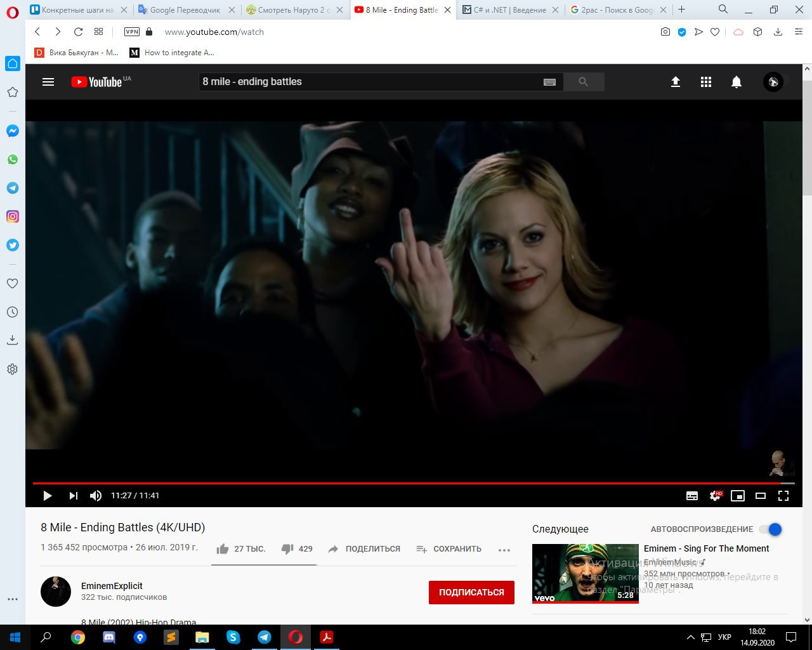Image resolution: width=812 pixels, height=650 pixels.
Task: Enter full screen mode
Action: [783, 496]
